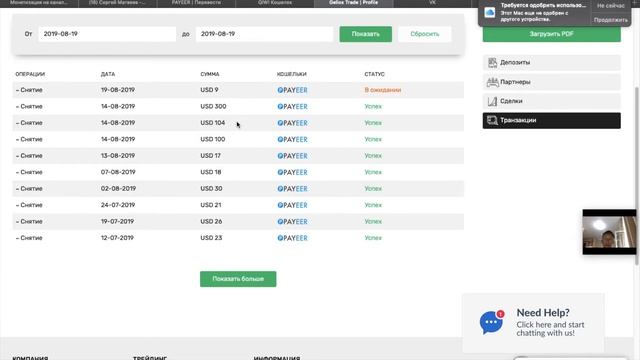Open the Депозиты menu item

551,62
